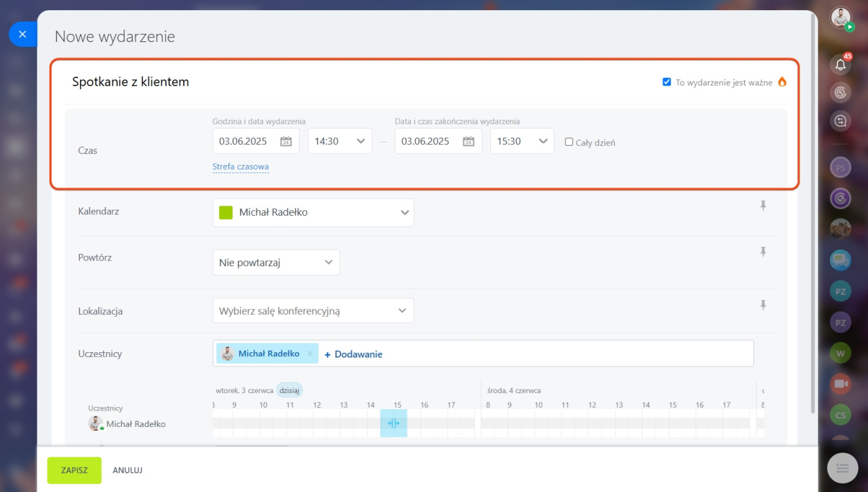Click the Michał Radełko participant chip
The height and width of the screenshot is (492, 868).
coord(268,354)
